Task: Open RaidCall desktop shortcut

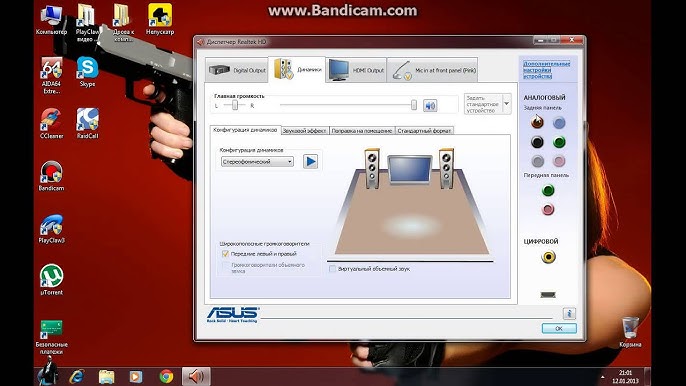Action: [x=88, y=124]
